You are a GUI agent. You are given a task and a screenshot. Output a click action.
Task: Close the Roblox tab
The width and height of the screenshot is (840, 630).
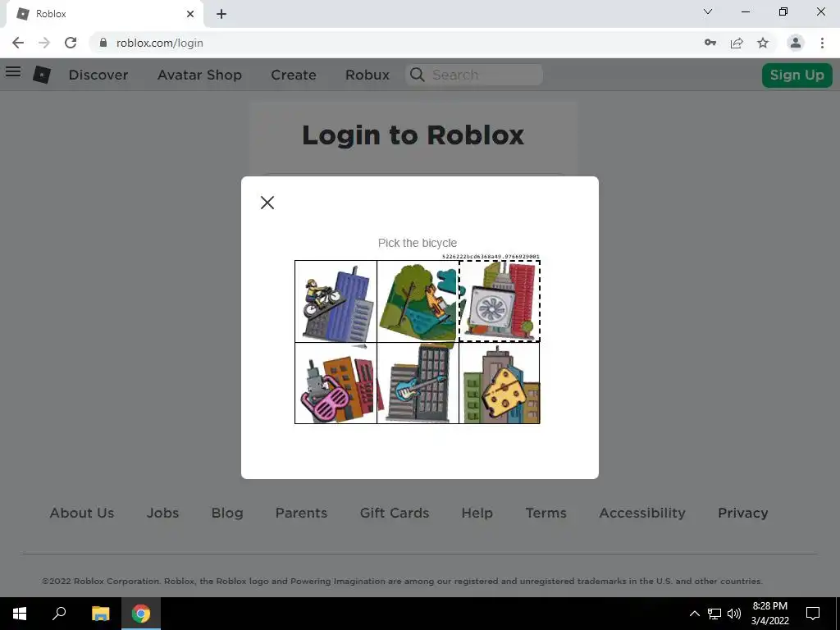(x=190, y=14)
